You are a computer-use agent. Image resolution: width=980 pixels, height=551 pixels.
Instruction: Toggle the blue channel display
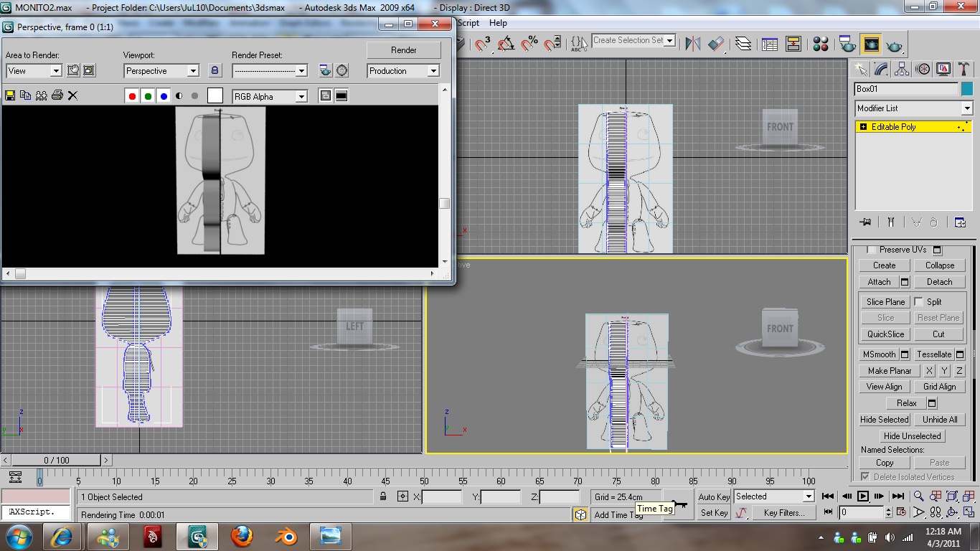point(164,96)
